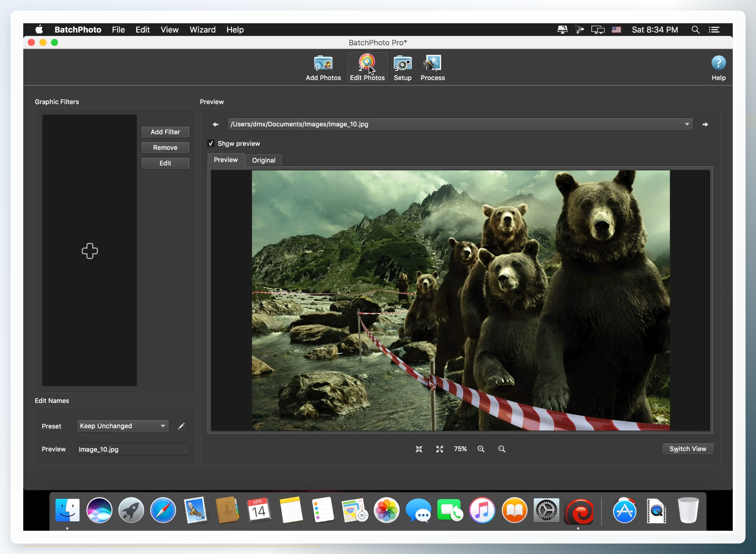Open Safari from the dock
Image resolution: width=756 pixels, height=554 pixels.
(163, 511)
